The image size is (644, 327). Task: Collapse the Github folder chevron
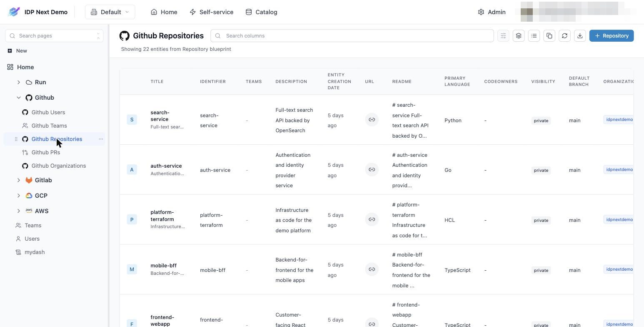coord(19,98)
